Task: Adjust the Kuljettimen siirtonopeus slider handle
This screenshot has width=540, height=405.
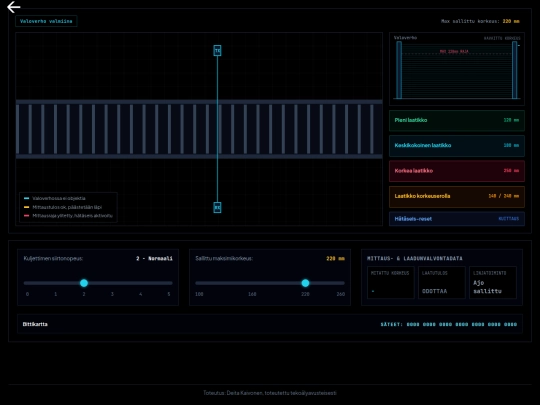Action: (x=84, y=283)
